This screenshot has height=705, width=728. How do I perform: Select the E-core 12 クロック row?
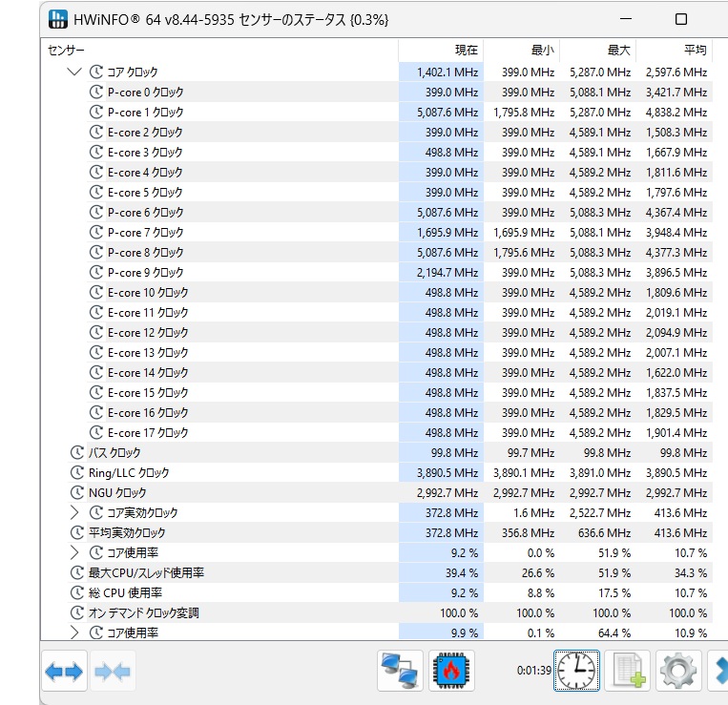[399, 332]
